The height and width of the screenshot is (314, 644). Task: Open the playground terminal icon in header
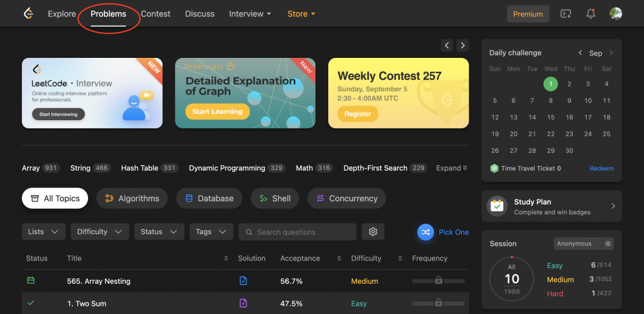[x=566, y=14]
